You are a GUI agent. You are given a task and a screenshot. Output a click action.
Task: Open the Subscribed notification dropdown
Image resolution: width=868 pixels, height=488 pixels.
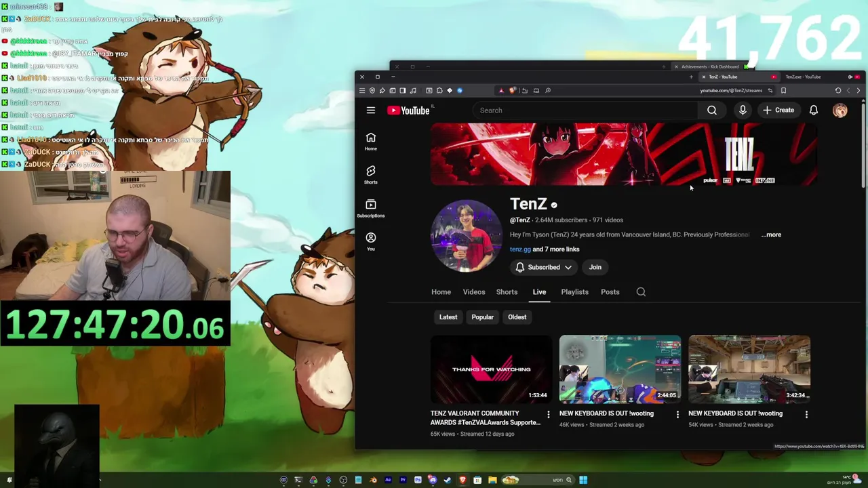(544, 267)
